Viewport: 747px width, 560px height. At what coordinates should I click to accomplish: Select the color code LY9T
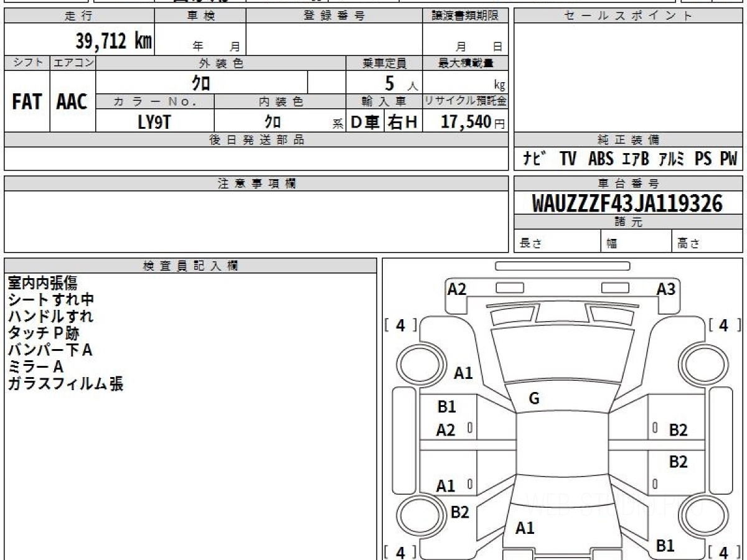[154, 122]
